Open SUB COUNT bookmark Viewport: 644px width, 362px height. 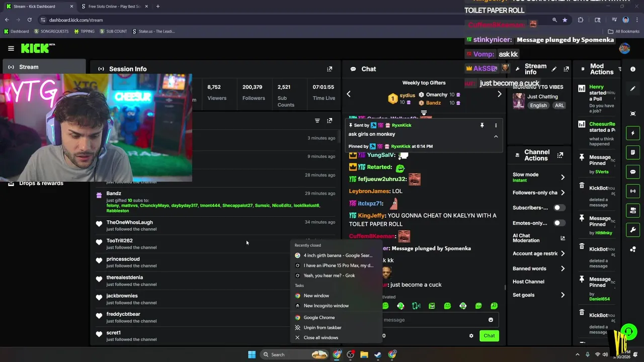click(113, 31)
